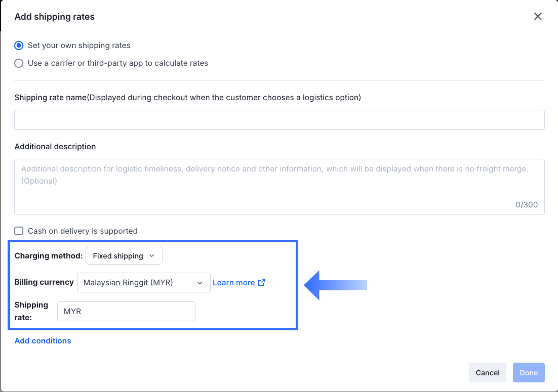Viewport: 558px width, 392px height.
Task: Open the Fixed shipping charging method dropdown
Action: [124, 256]
